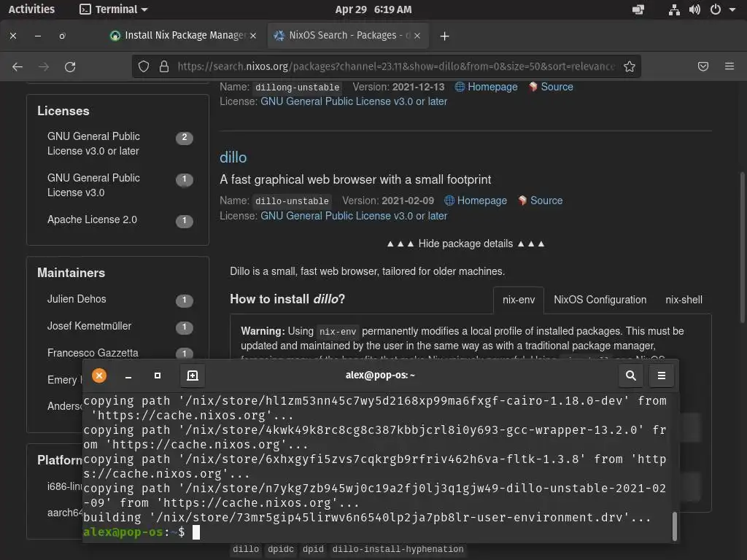Click the browser page scrollbar
The height and width of the screenshot is (560, 747).
(742, 248)
